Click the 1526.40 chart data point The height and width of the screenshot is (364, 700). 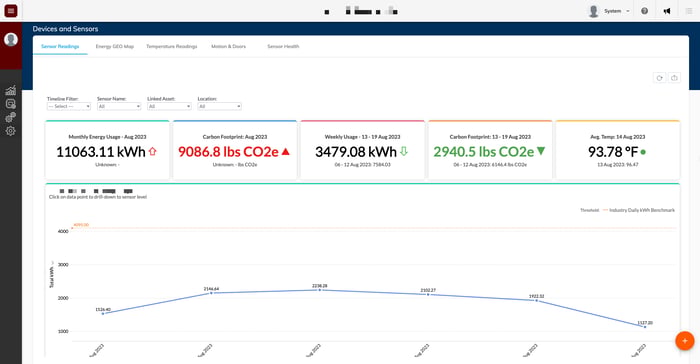[x=103, y=314]
